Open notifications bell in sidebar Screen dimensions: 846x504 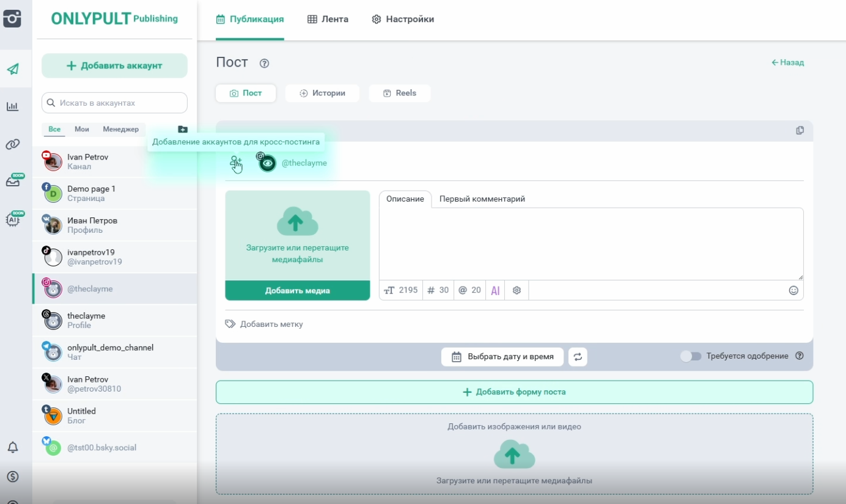[x=12, y=447]
